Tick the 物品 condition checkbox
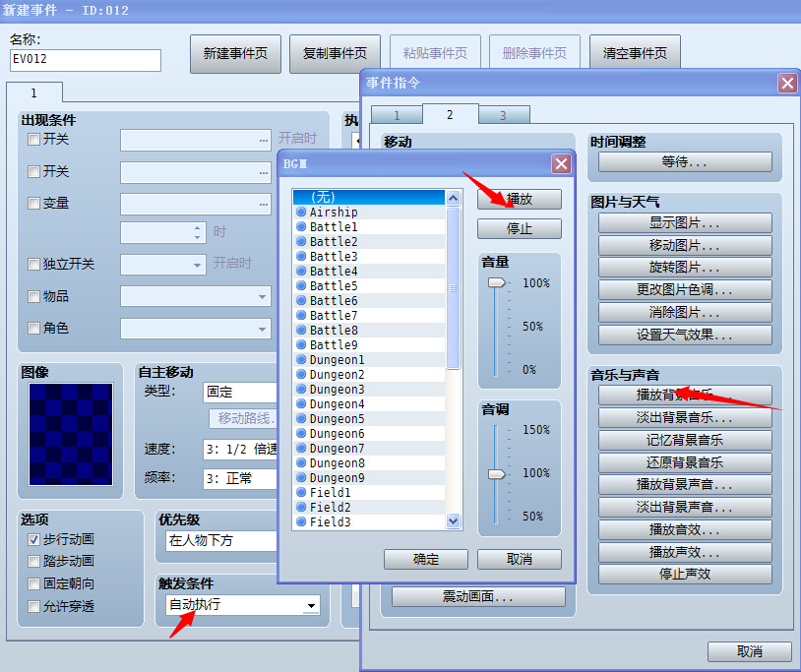The image size is (801, 672). point(33,296)
